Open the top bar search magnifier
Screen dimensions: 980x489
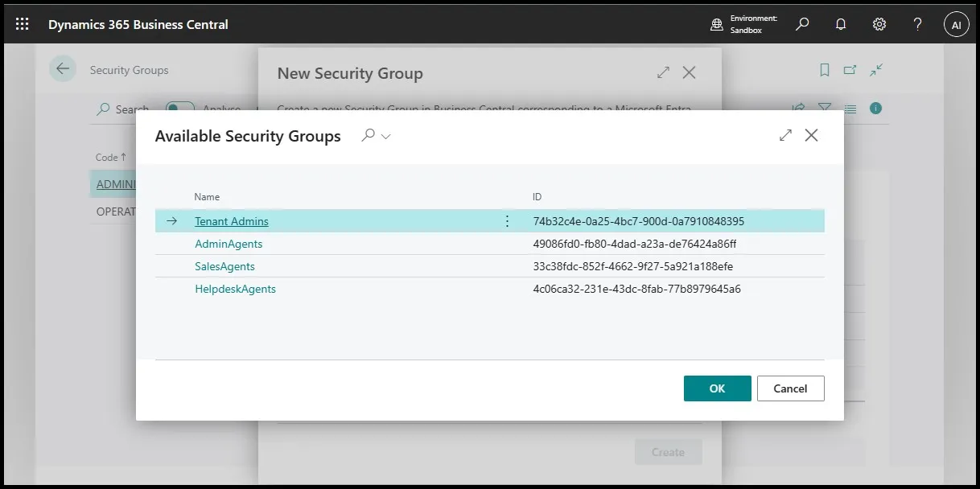pyautogui.click(x=802, y=24)
